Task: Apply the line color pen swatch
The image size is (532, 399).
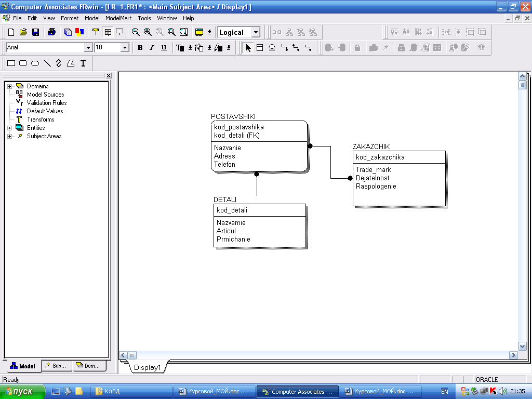Action: tap(219, 48)
